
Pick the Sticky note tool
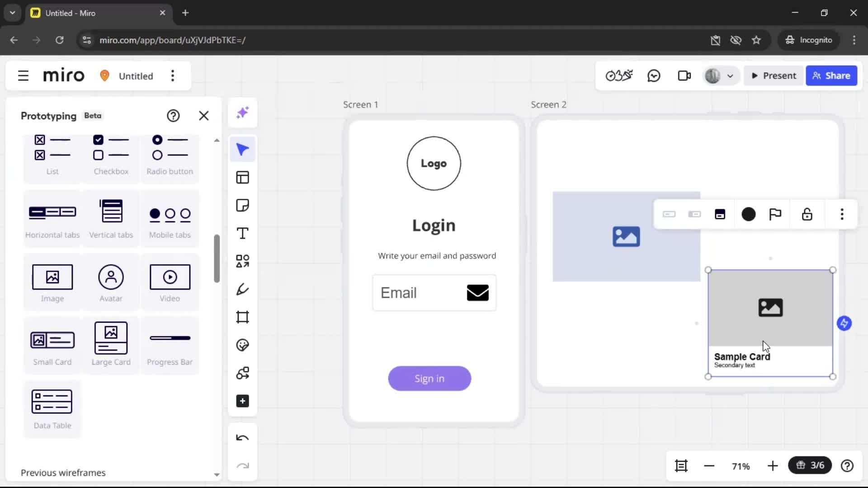[243, 206]
